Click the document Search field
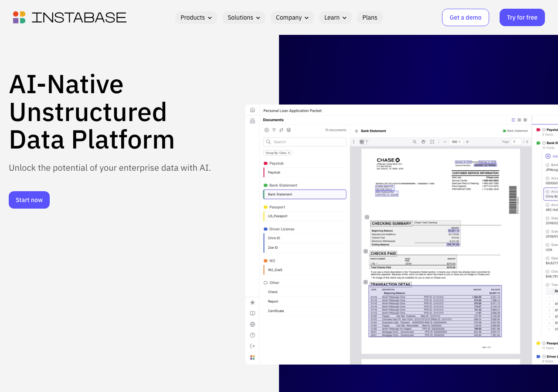The image size is (558, 392). pos(305,142)
